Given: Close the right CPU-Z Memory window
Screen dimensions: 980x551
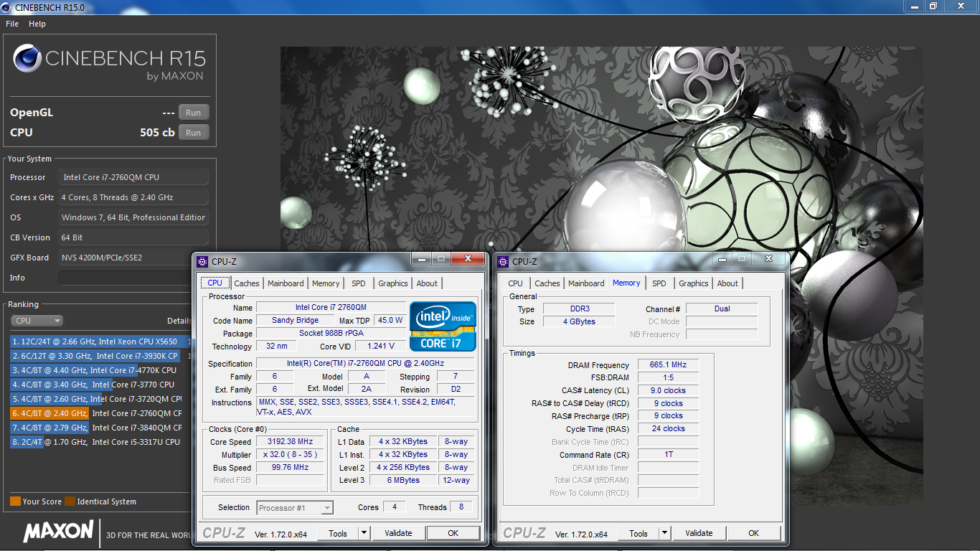Looking at the screenshot, I should pyautogui.click(x=769, y=259).
